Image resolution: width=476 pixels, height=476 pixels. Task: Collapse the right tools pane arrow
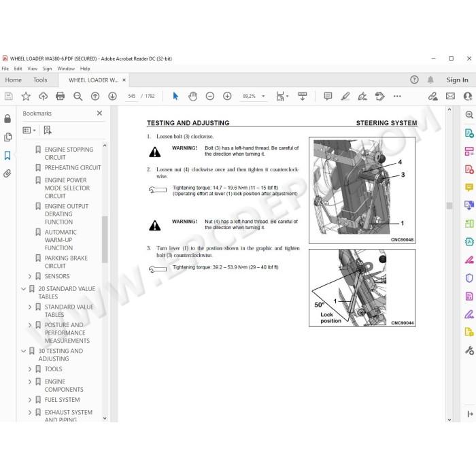coord(470,413)
